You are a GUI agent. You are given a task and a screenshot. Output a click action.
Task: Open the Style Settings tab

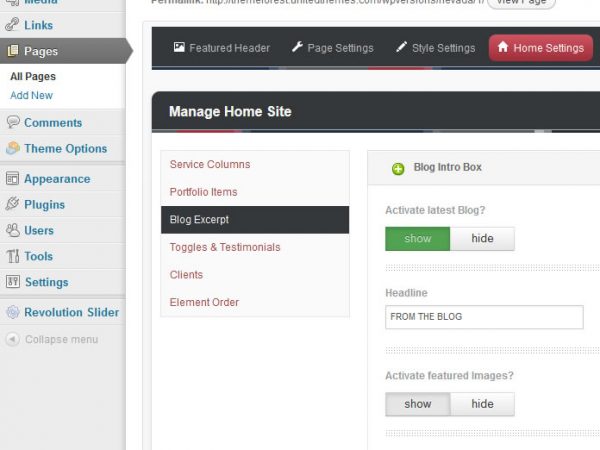434,48
